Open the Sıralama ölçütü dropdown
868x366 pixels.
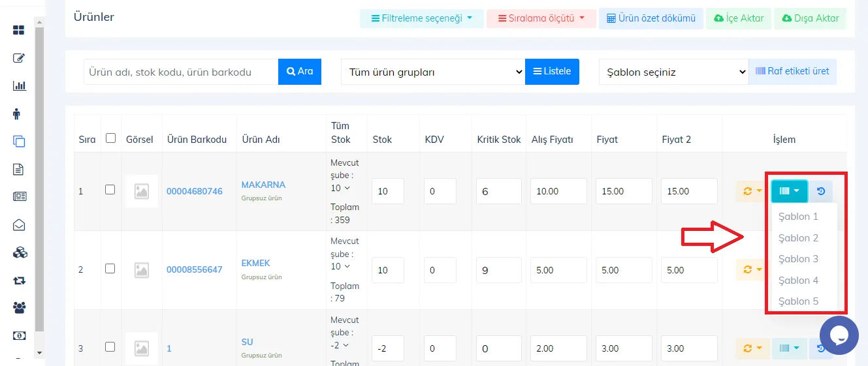[541, 18]
